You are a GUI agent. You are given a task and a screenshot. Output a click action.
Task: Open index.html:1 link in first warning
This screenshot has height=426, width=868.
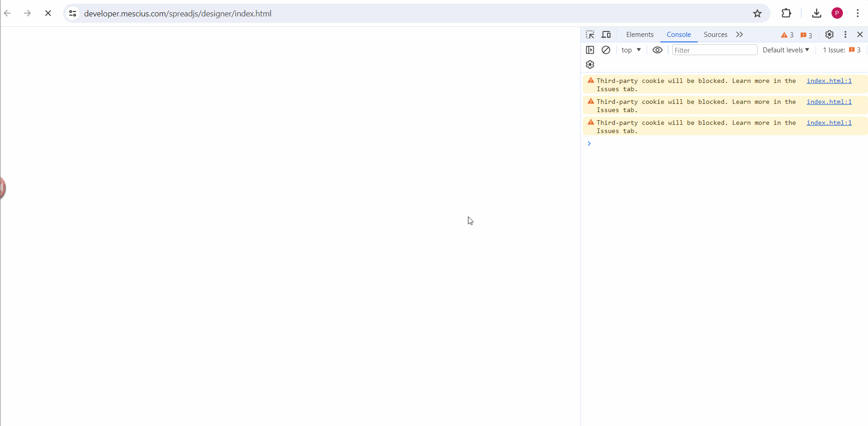[829, 81]
